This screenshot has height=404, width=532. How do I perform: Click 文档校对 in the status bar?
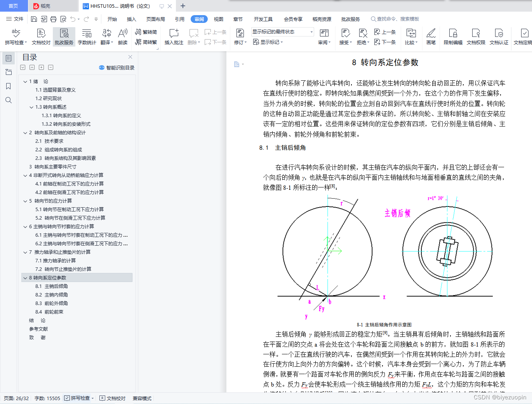[113, 398]
